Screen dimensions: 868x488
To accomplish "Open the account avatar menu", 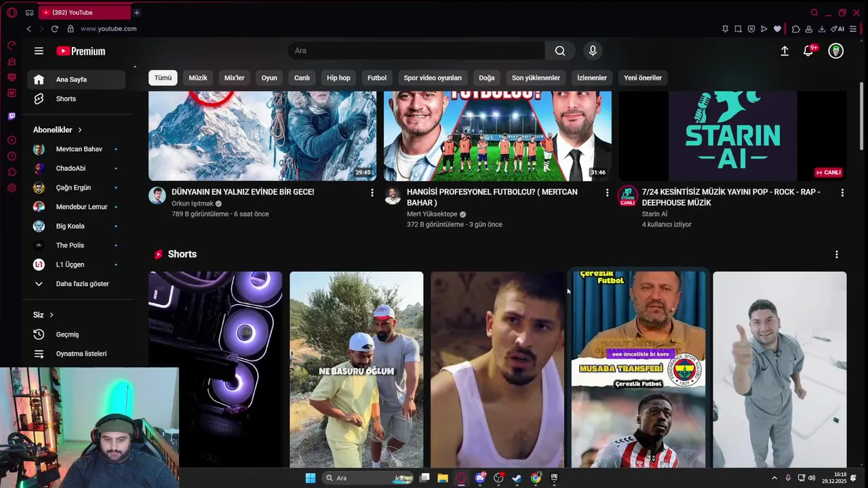I will [x=836, y=51].
